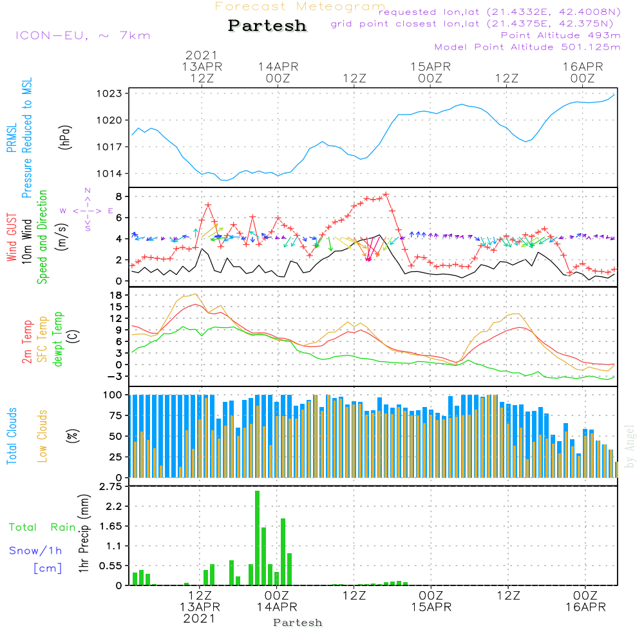Click the '(C)' temperature unit label
Image resolution: width=644 pixels, height=644 pixels.
[73, 336]
